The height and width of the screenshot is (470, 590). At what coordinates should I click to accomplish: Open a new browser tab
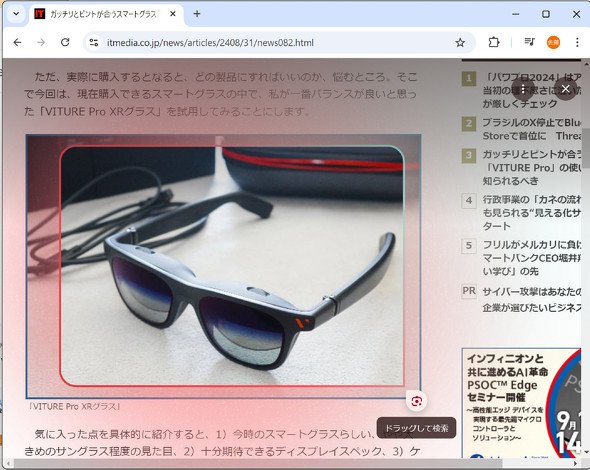point(197,14)
